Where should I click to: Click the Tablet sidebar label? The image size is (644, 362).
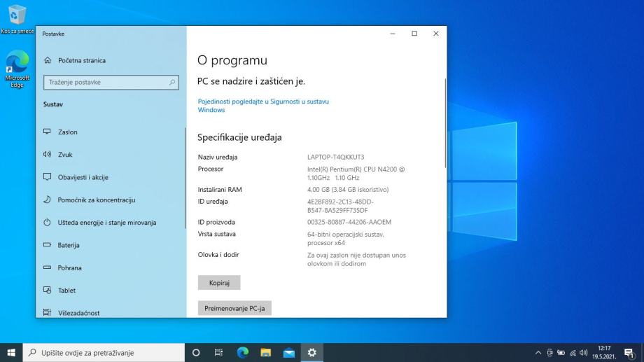66,290
